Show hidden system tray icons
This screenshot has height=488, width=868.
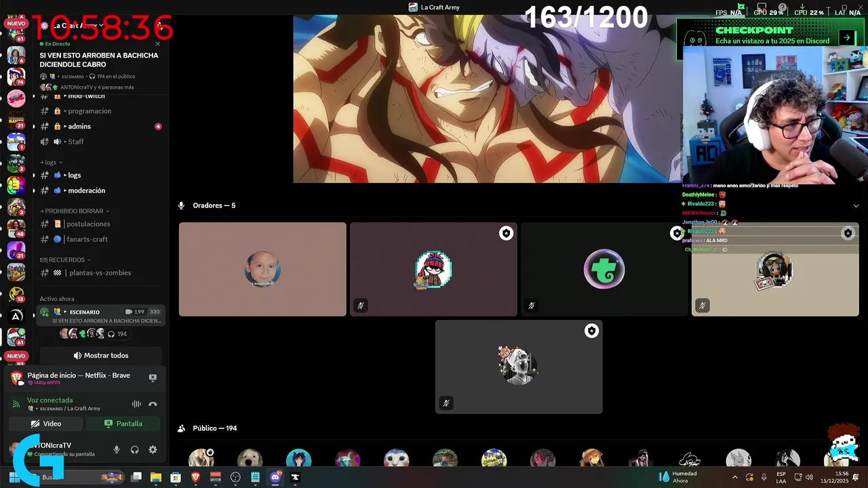pos(735,477)
